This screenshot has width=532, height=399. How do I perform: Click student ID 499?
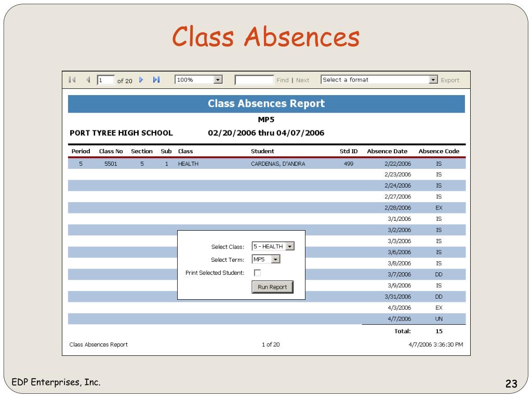click(349, 164)
